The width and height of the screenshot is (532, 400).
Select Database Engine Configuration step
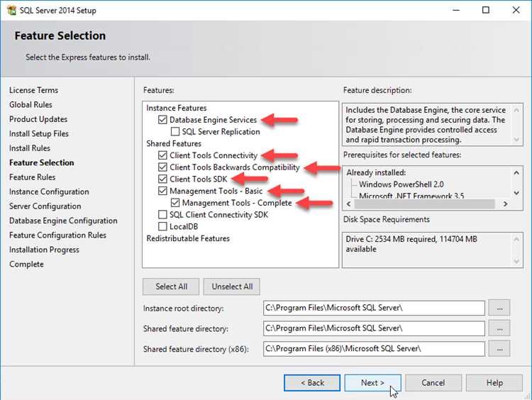pos(63,221)
